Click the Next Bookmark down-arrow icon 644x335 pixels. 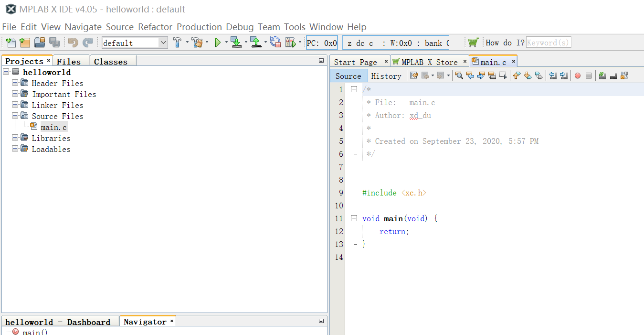click(528, 76)
